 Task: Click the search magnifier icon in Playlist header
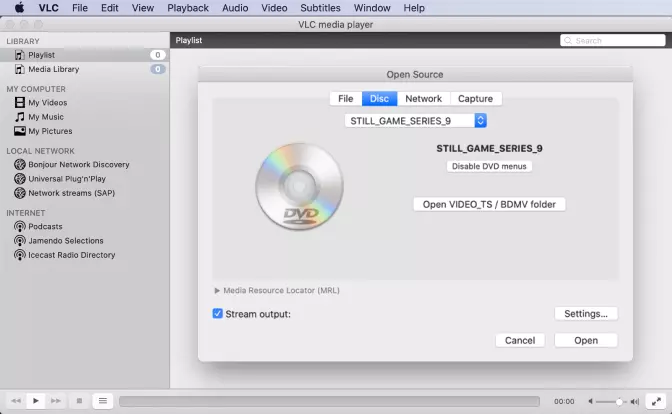tap(568, 40)
